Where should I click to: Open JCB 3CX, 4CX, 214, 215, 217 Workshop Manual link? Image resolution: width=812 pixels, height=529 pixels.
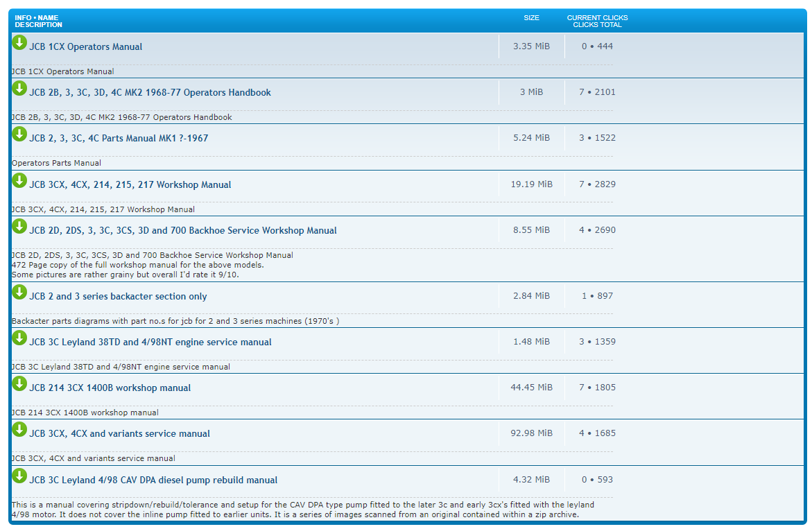tap(130, 185)
